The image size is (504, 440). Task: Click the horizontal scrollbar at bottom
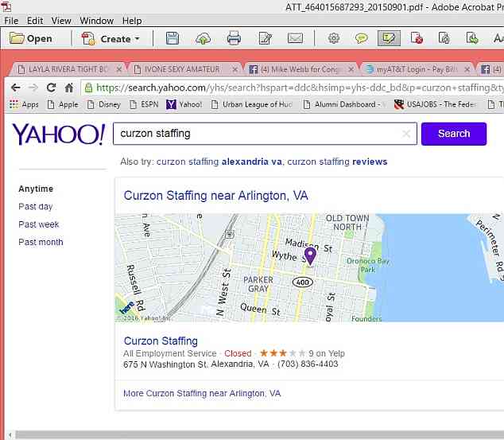(x=260, y=435)
